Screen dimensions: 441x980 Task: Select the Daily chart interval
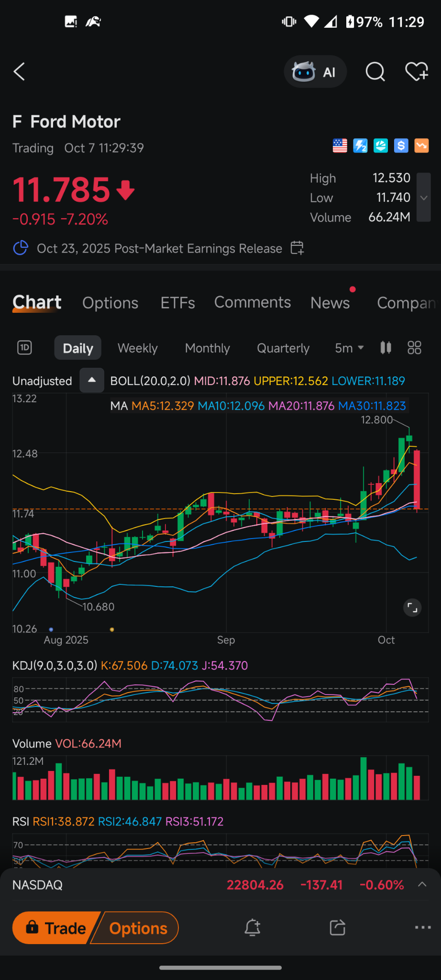pos(78,348)
